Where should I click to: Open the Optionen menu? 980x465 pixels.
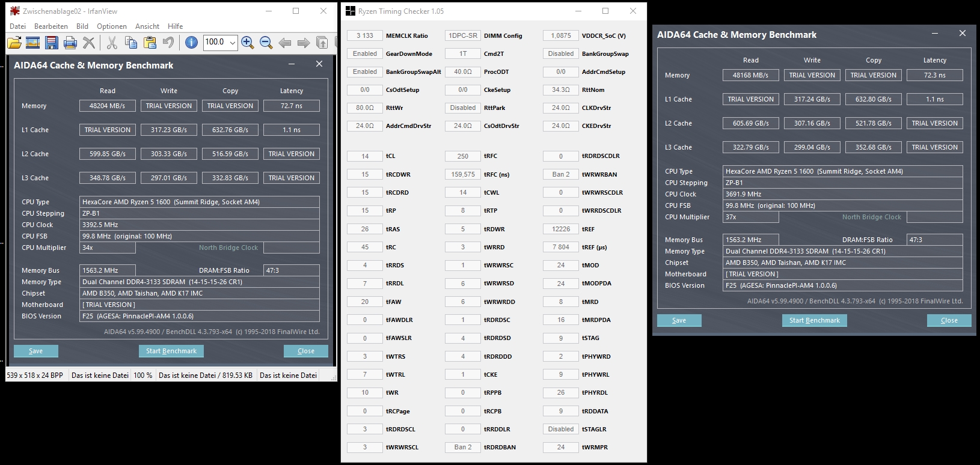click(112, 26)
